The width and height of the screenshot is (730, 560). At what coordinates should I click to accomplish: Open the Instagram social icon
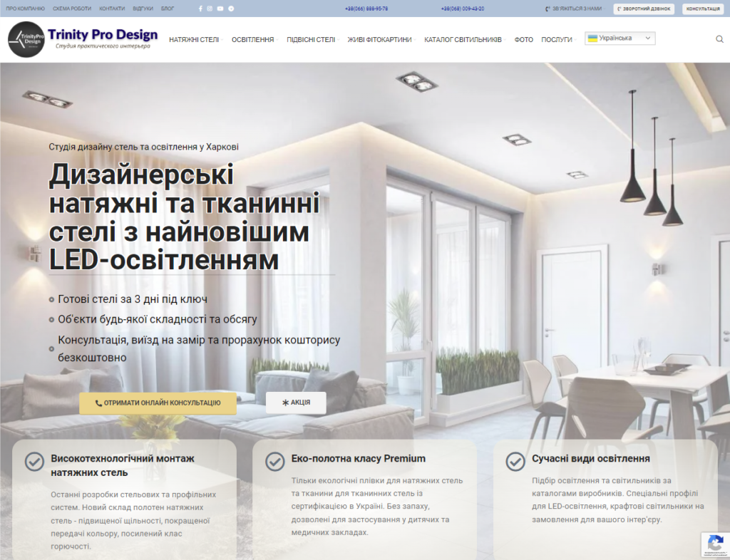pos(210,9)
